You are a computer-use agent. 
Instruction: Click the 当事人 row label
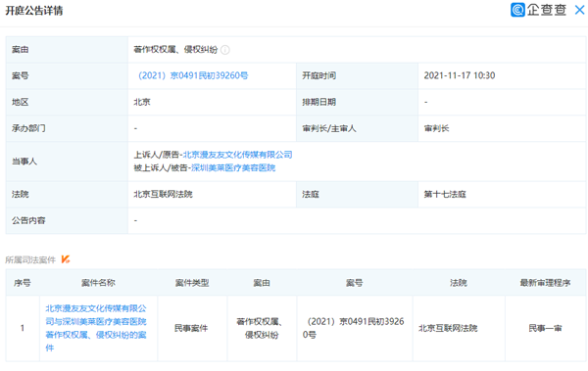click(x=24, y=162)
